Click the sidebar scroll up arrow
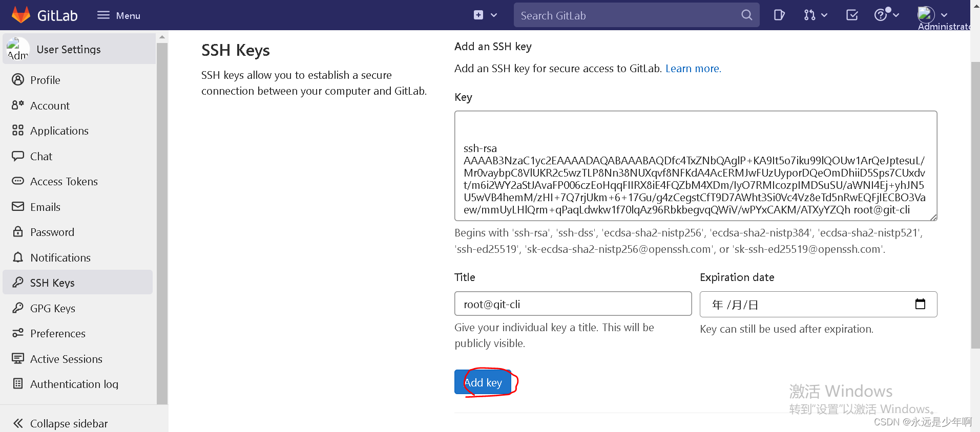This screenshot has width=980, height=432. click(x=162, y=37)
